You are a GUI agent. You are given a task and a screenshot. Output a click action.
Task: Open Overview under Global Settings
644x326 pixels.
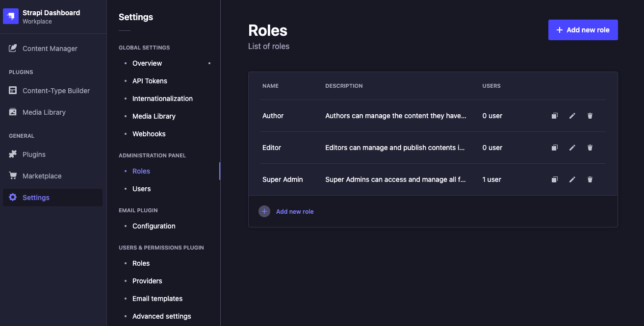tap(147, 63)
